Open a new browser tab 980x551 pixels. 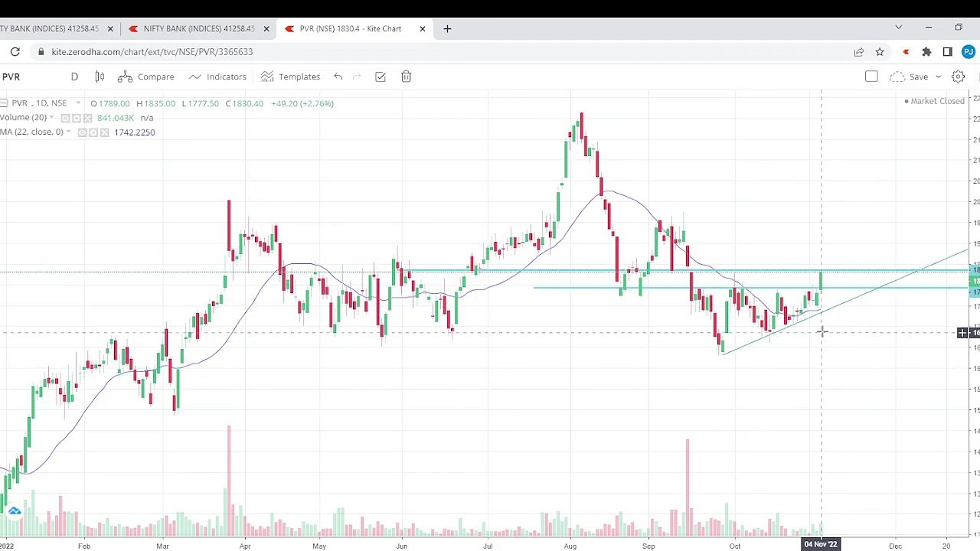click(x=447, y=28)
